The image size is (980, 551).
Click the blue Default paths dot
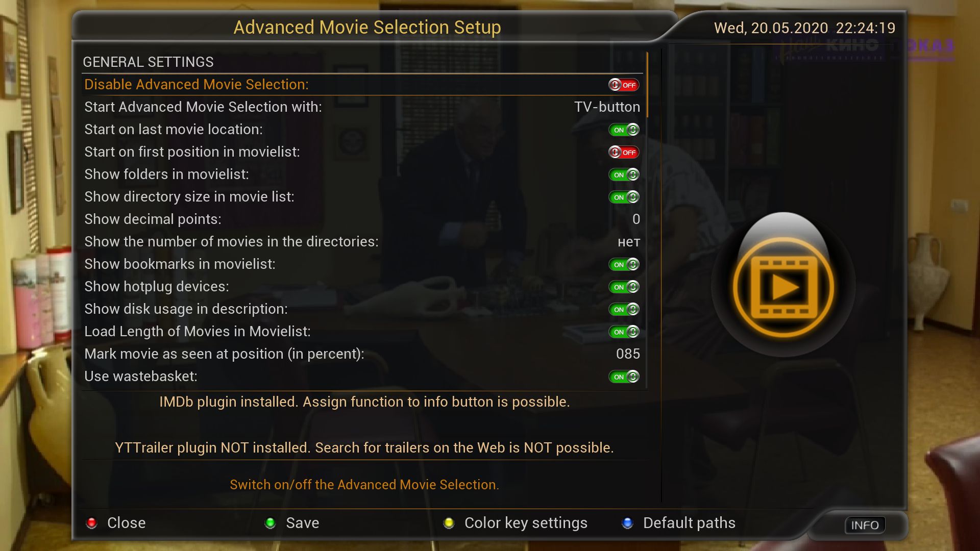628,523
